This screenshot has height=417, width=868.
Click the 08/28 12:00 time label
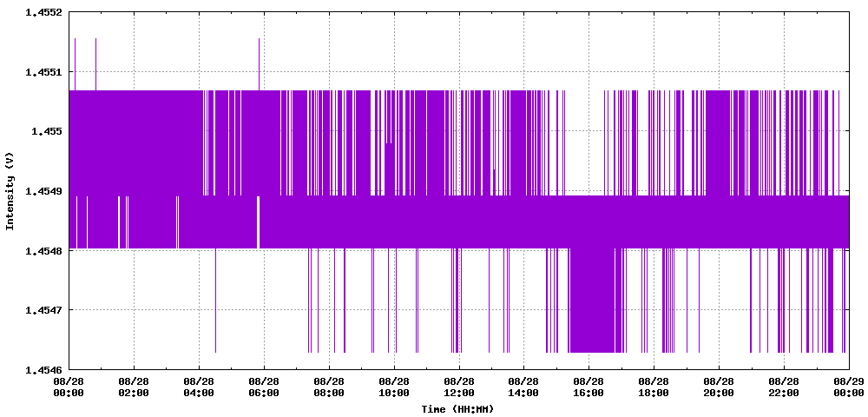pyautogui.click(x=459, y=387)
